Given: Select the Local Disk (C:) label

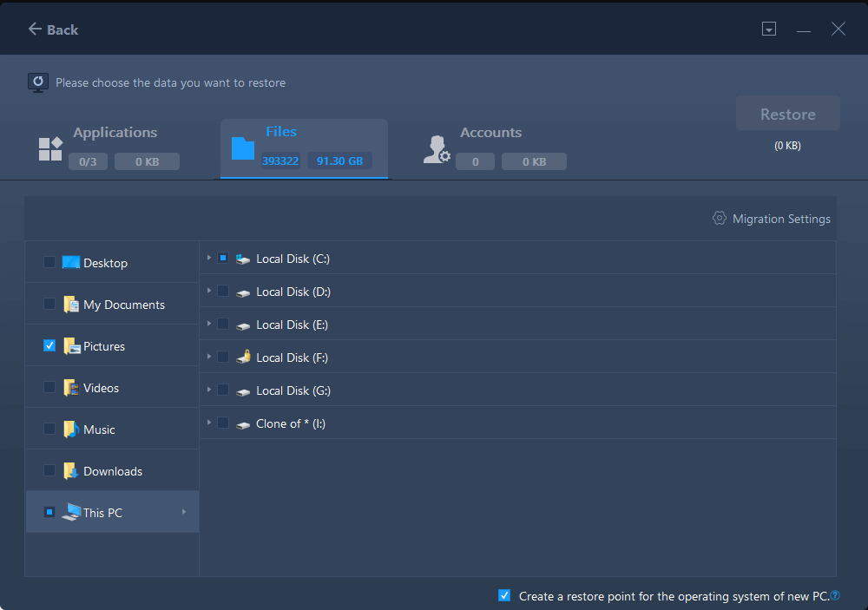Looking at the screenshot, I should (x=293, y=259).
